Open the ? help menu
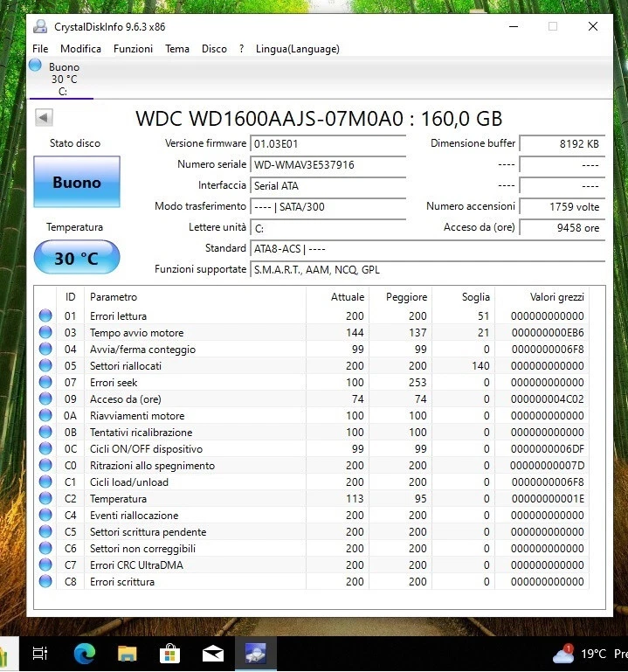Viewport: 628px width, 672px height. [x=242, y=49]
